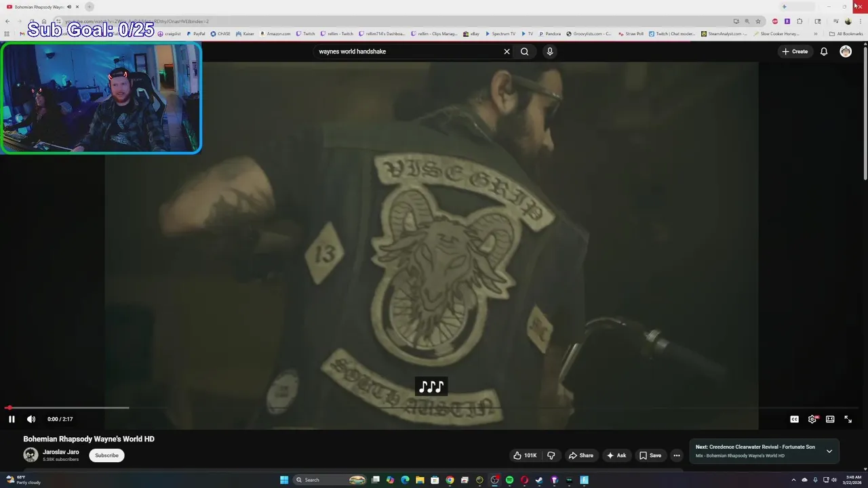Show more bookmarks overflow chevron

816,33
